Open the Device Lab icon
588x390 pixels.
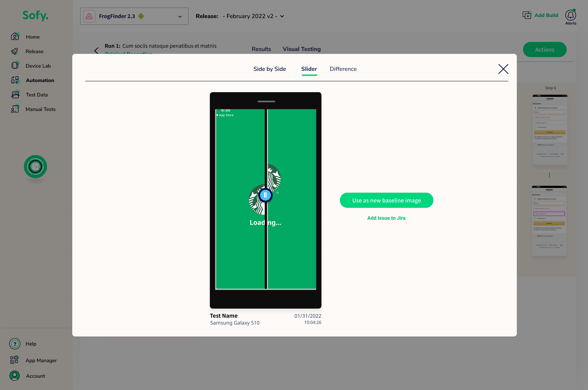point(15,66)
